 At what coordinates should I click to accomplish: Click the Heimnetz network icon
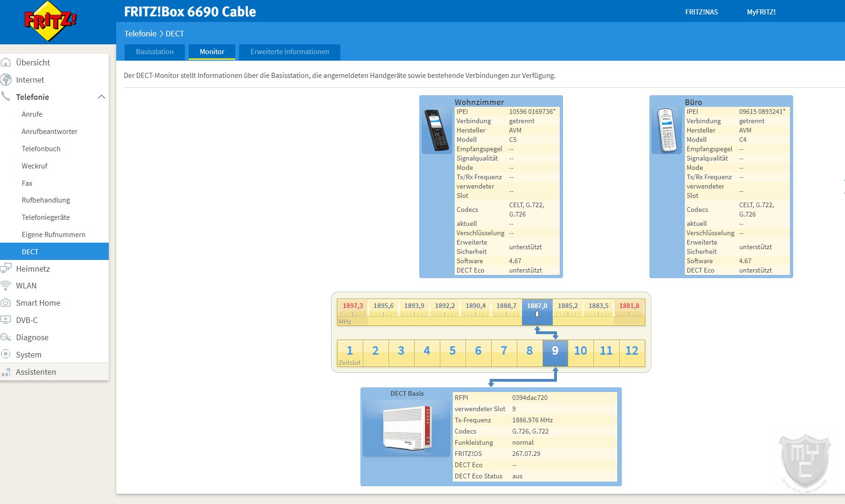[6, 268]
